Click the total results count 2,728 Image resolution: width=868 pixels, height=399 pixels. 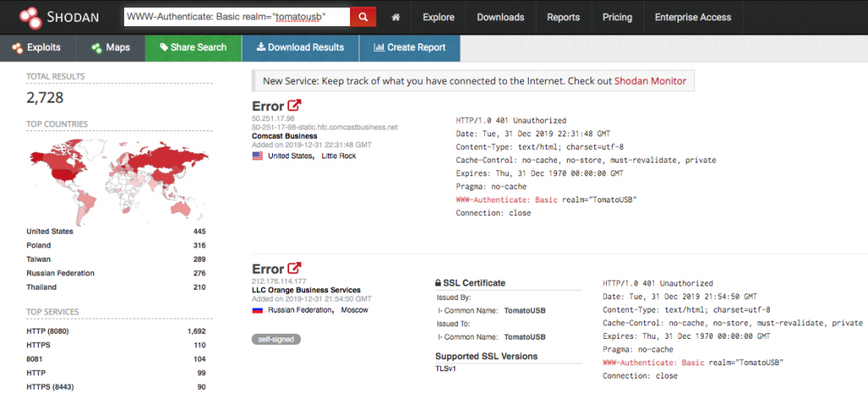click(x=45, y=98)
